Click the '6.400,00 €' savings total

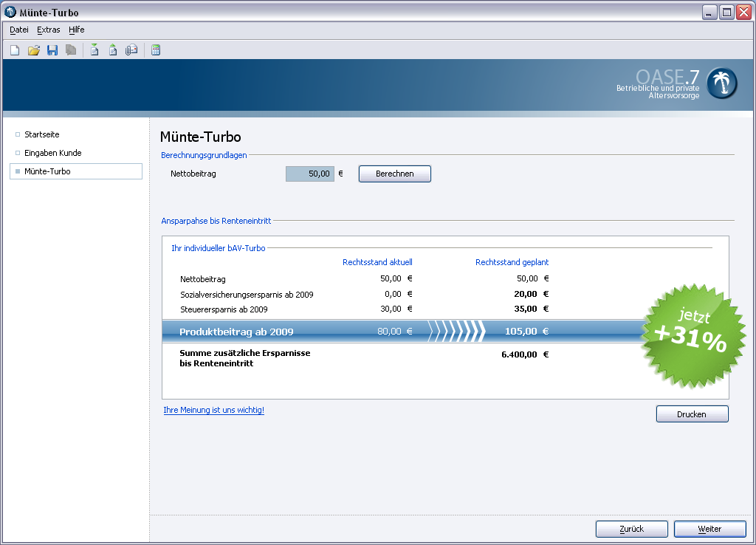[x=525, y=354]
